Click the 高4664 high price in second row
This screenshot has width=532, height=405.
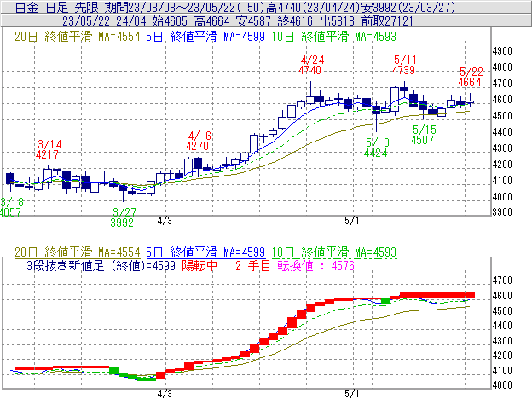coord(212,21)
